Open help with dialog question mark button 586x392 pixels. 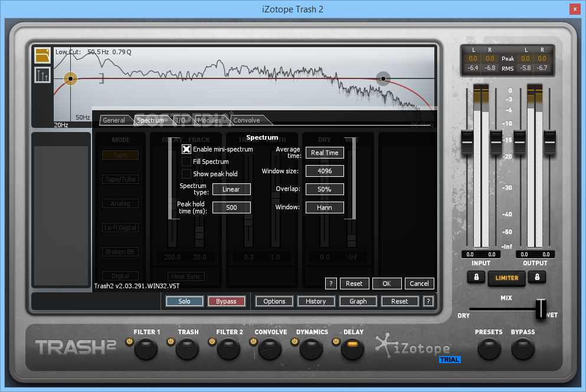click(330, 284)
